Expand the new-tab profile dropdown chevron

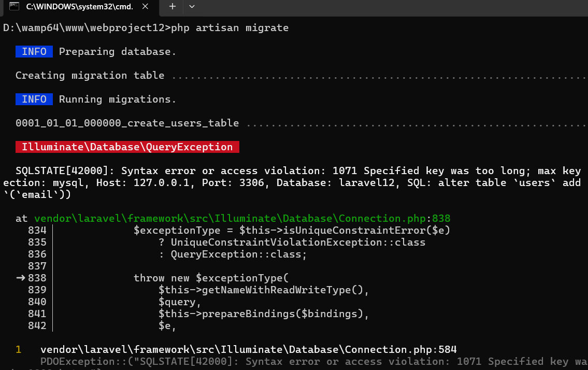pos(192,6)
